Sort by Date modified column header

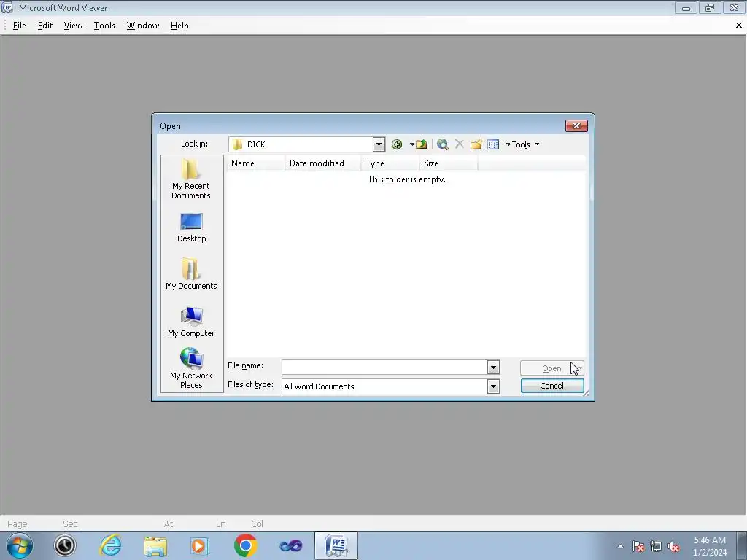coord(323,163)
